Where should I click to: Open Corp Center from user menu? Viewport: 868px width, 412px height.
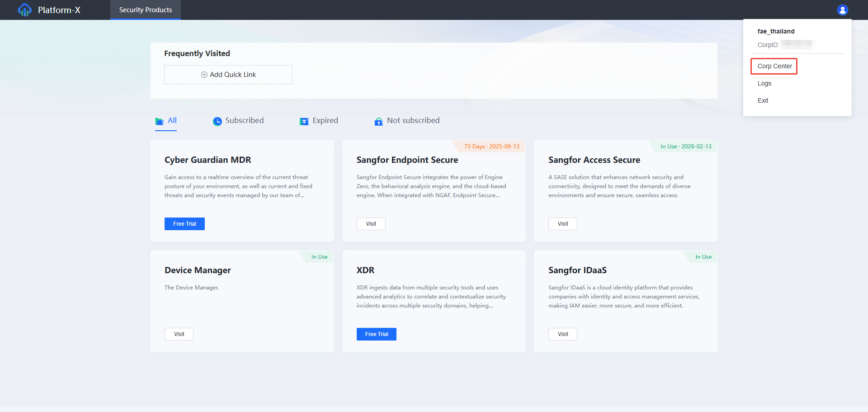pos(774,66)
